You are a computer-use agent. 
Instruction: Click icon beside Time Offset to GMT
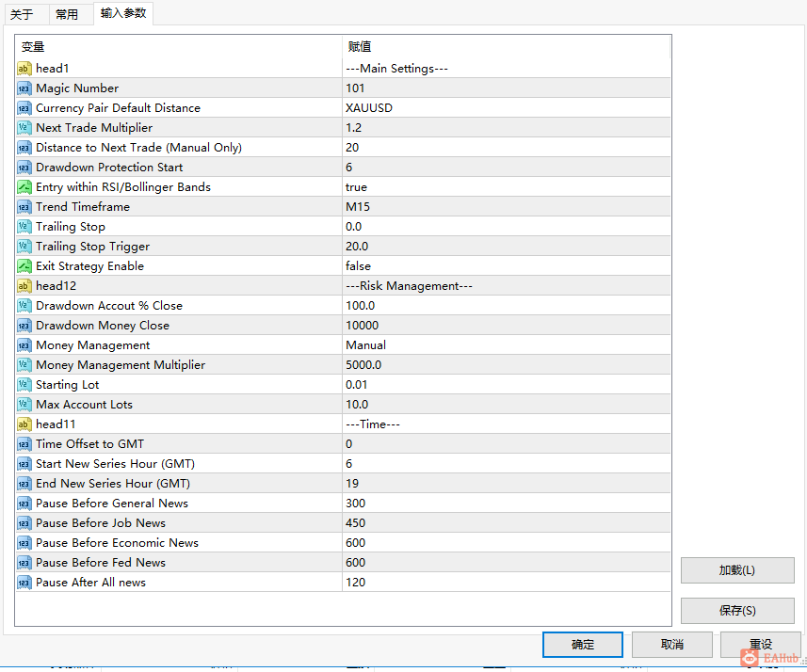[24, 444]
